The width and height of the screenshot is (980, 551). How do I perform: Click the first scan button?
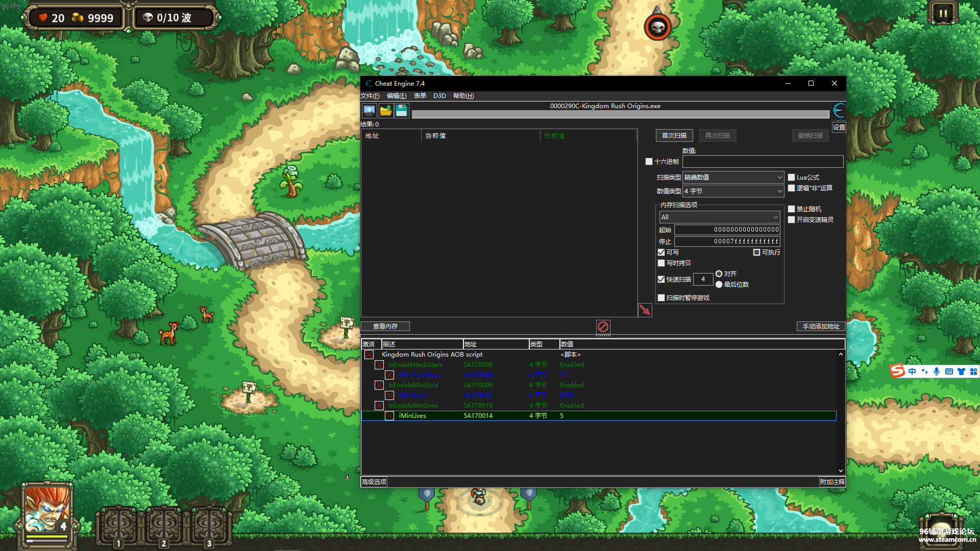click(x=674, y=136)
